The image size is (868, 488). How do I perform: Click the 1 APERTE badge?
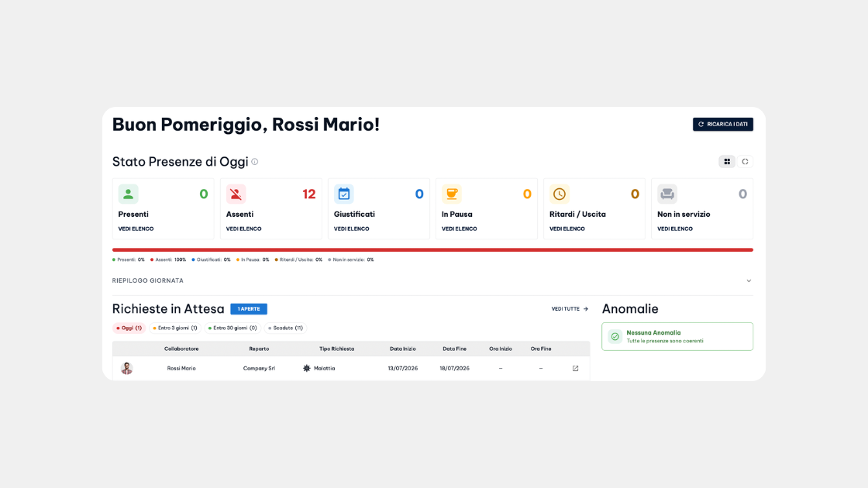249,309
